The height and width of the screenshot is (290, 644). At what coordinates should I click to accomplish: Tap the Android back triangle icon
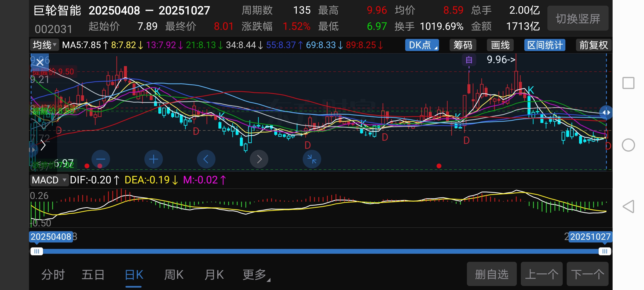coord(628,206)
